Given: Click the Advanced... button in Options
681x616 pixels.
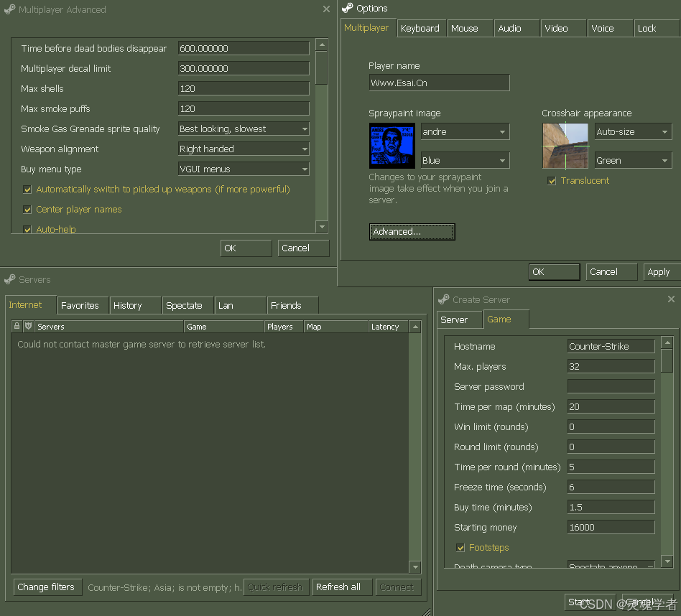Looking at the screenshot, I should pyautogui.click(x=412, y=232).
